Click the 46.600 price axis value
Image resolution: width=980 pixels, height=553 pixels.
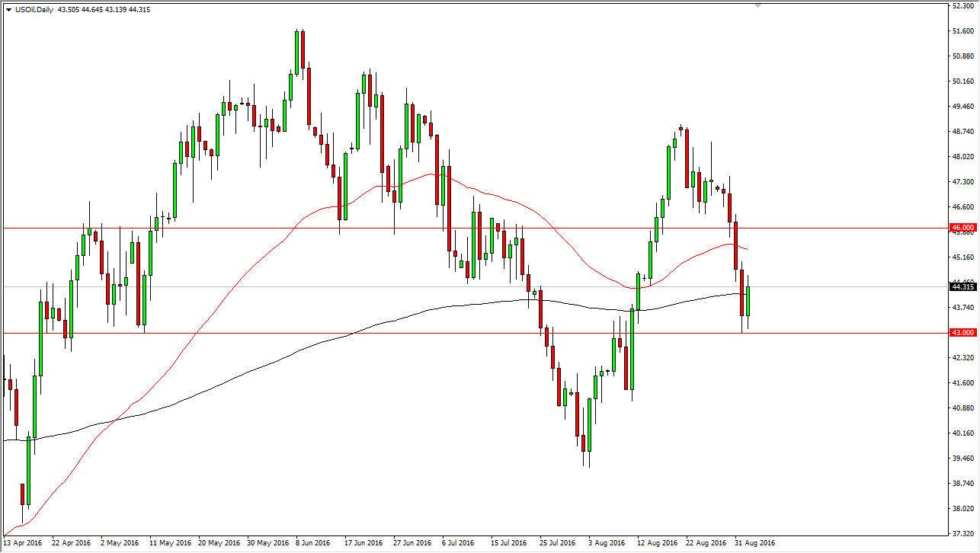963,207
